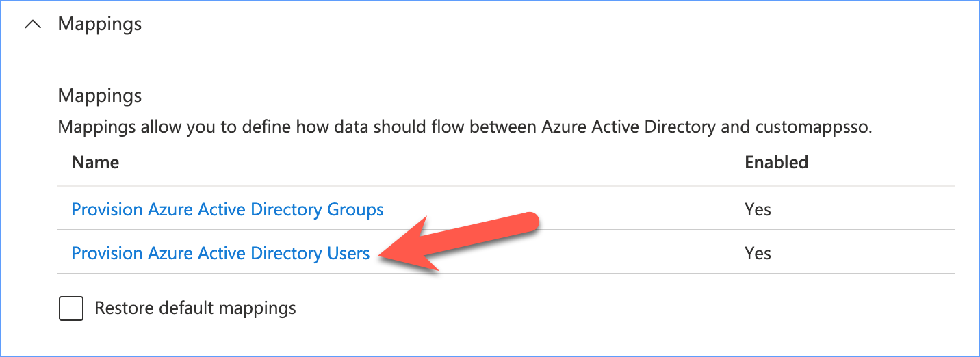The height and width of the screenshot is (357, 980).
Task: Select the Yes value in the Groups row
Action: (x=758, y=209)
